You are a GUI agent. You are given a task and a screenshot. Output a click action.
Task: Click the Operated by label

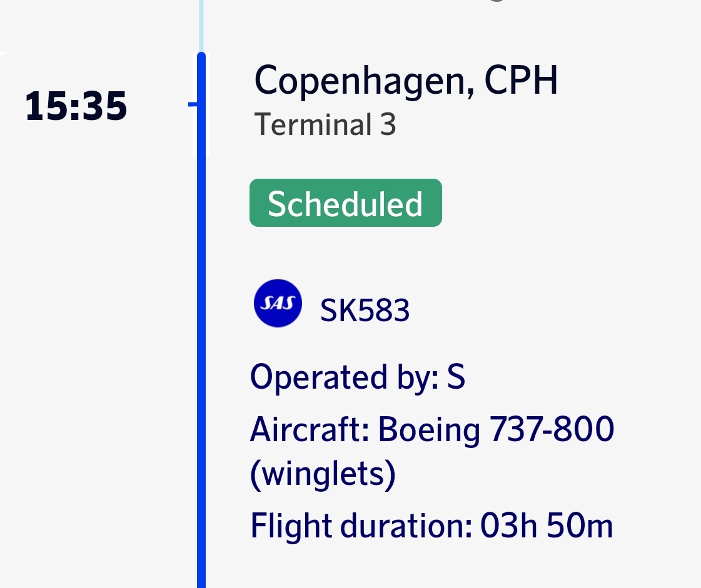pos(345,377)
